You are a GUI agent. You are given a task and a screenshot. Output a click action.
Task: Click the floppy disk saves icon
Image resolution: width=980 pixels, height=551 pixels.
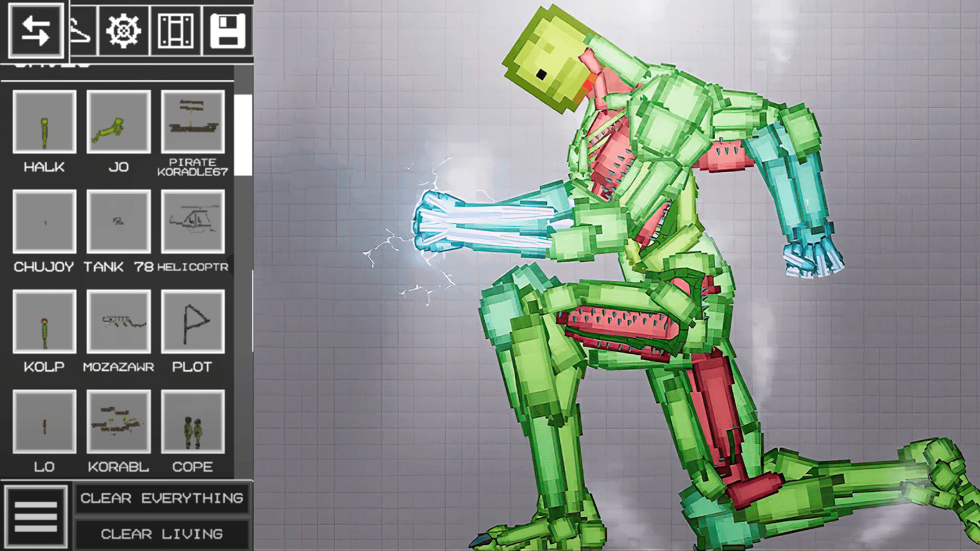point(228,32)
